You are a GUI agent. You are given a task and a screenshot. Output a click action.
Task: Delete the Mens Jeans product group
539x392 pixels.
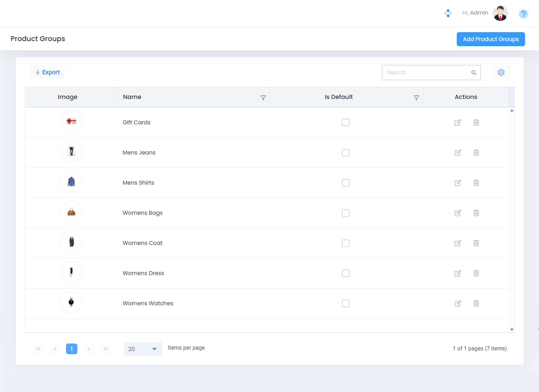pyautogui.click(x=476, y=153)
